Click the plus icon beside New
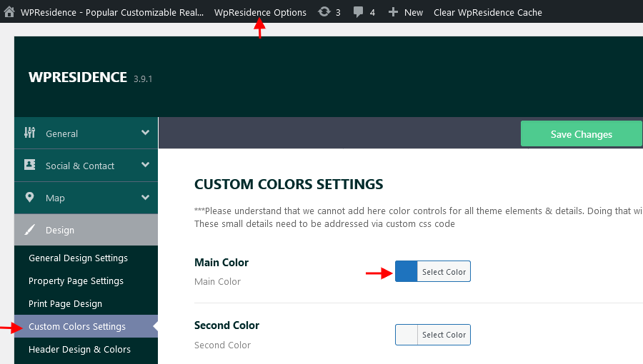 (x=393, y=12)
